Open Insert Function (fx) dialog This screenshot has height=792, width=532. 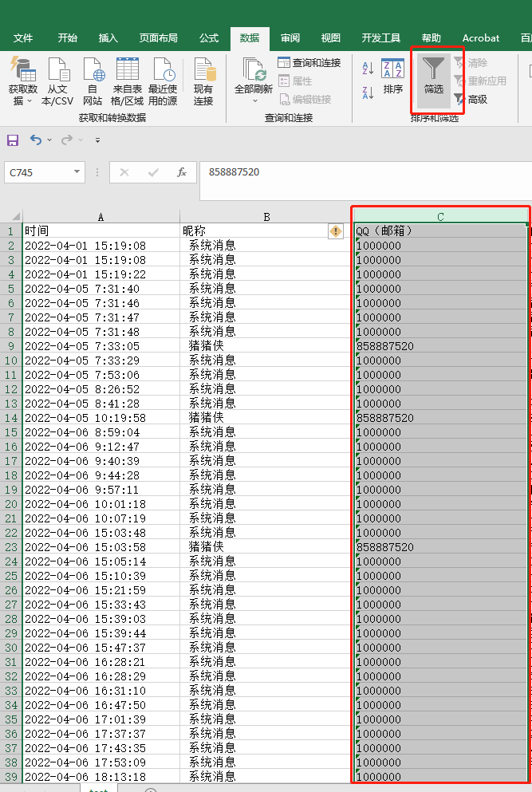click(181, 173)
